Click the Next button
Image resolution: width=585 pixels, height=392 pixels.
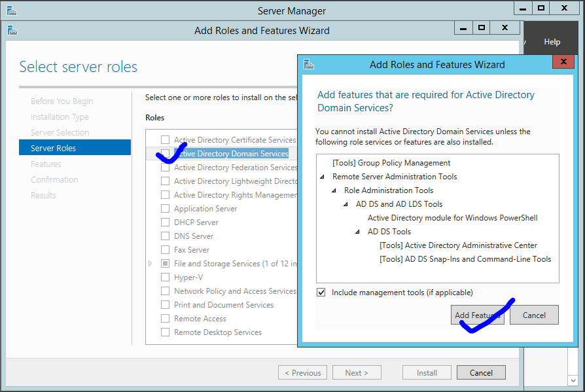[357, 372]
